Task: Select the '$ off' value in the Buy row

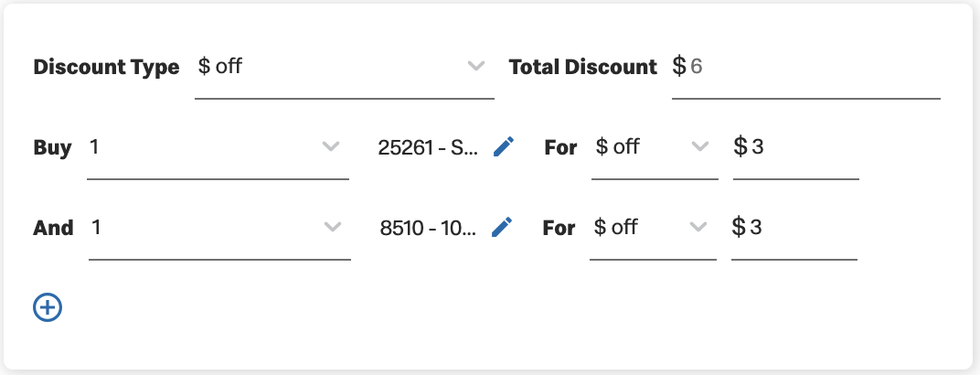Action: [x=617, y=147]
